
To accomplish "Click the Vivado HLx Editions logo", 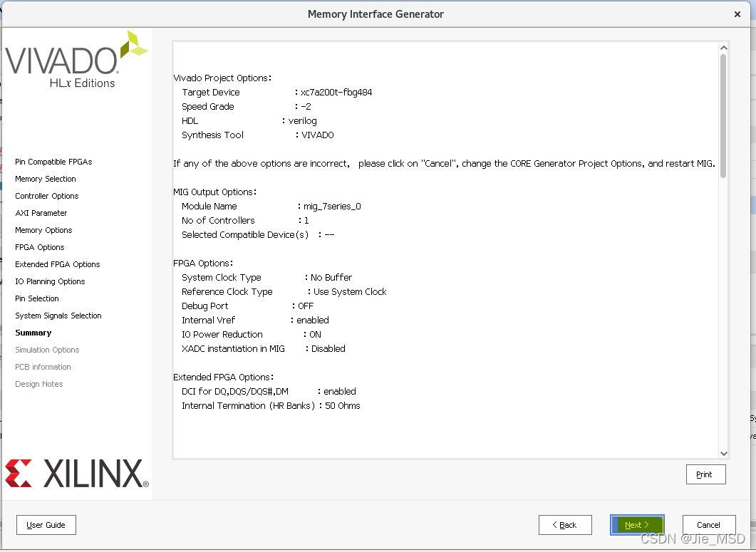I will pos(76,61).
